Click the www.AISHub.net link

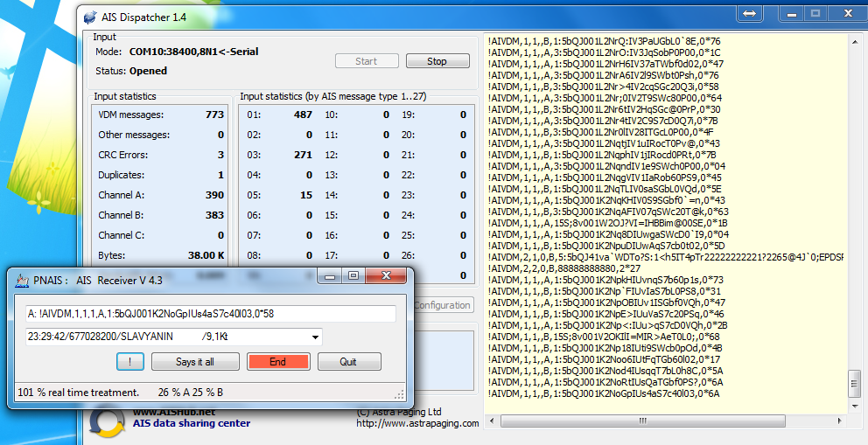point(174,412)
